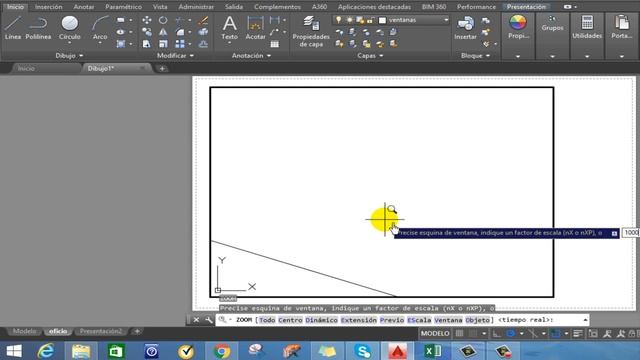Click the ventanas layer color swatch
The image size is (640, 360).
(382, 20)
